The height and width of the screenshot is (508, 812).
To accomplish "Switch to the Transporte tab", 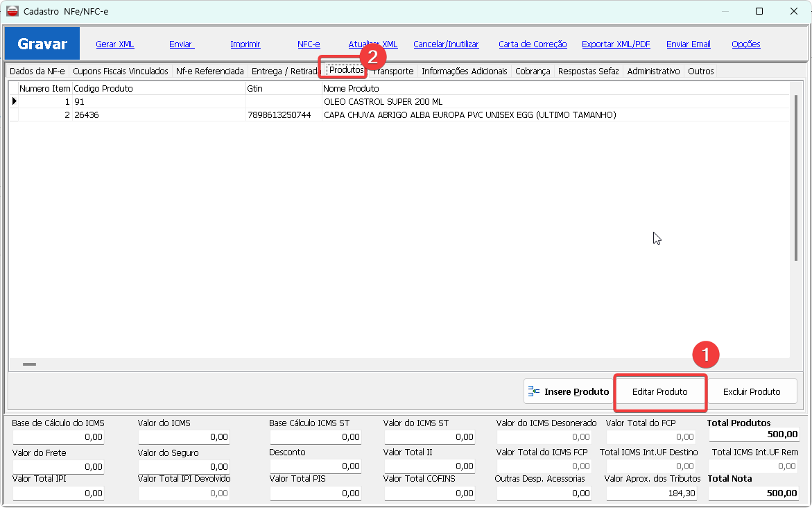I will tap(394, 71).
